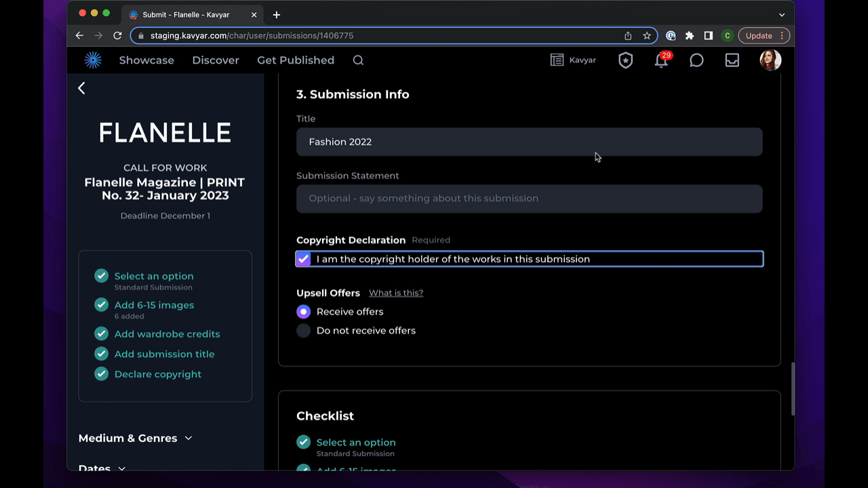Image resolution: width=868 pixels, height=488 pixels.
Task: Click sidebar Declare copyright checkmark icon
Action: (x=101, y=374)
